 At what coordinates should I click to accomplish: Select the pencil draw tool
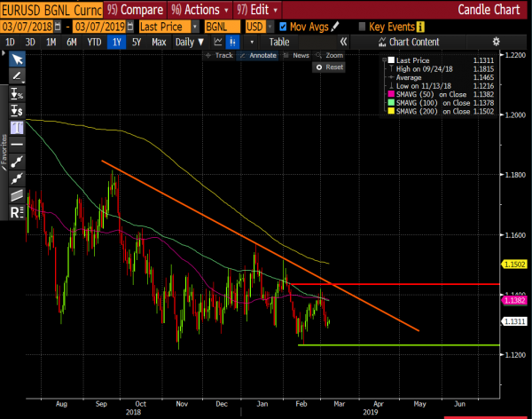[17, 76]
